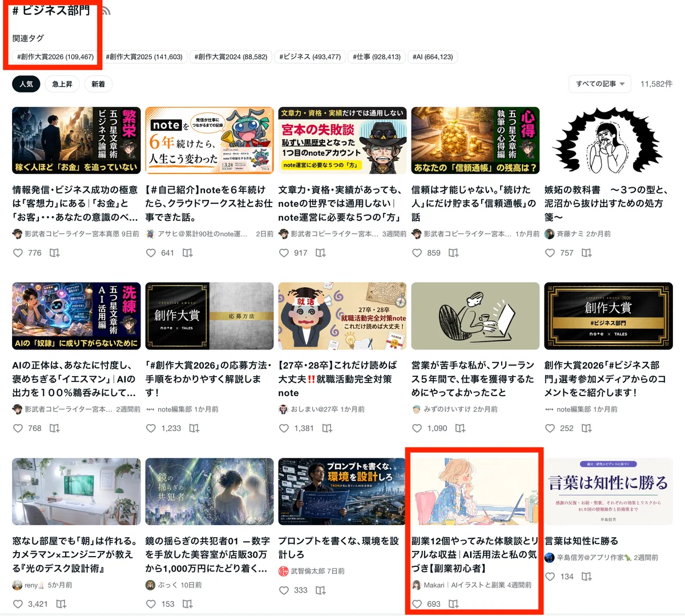Select the 人気 tab
The width and height of the screenshot is (685, 616).
tap(26, 84)
